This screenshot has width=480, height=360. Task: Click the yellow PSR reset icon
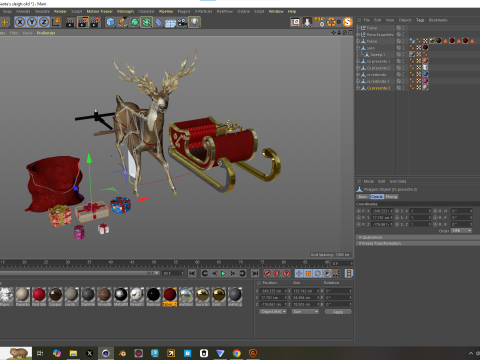tap(319, 22)
